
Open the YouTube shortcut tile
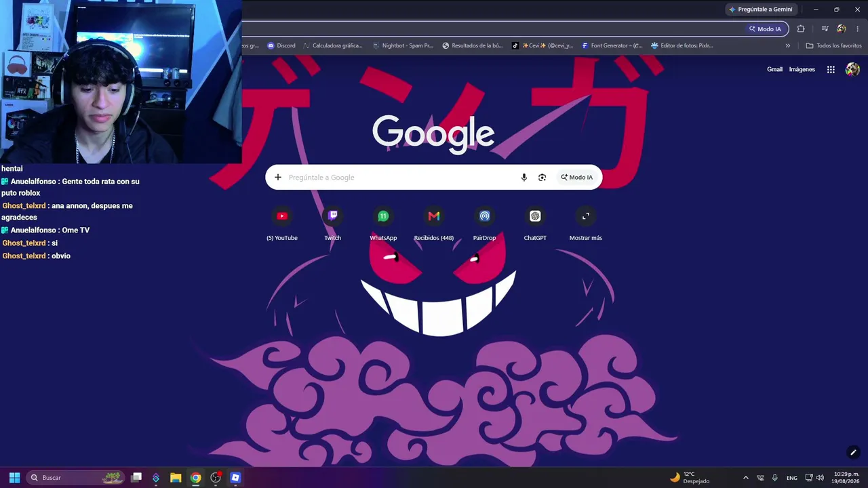[x=282, y=224]
